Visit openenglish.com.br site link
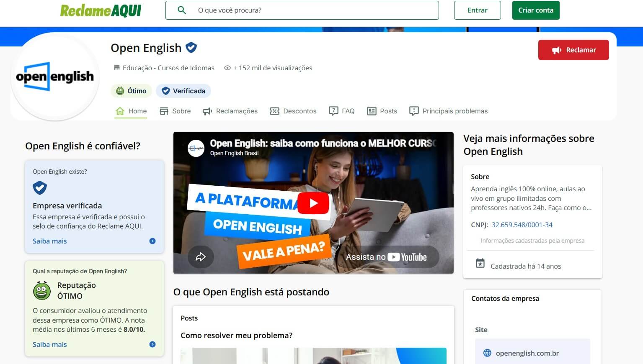Viewport: 643px width, 364px height. (527, 353)
